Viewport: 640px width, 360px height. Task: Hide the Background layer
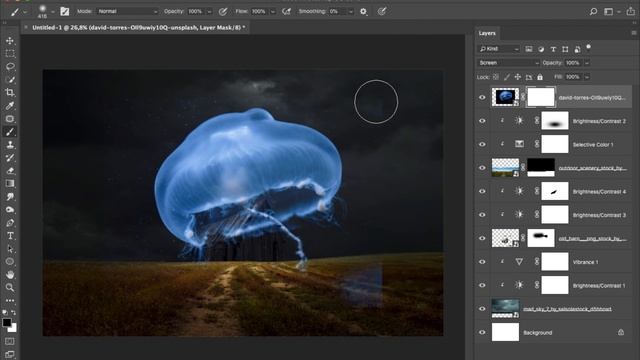(x=482, y=332)
